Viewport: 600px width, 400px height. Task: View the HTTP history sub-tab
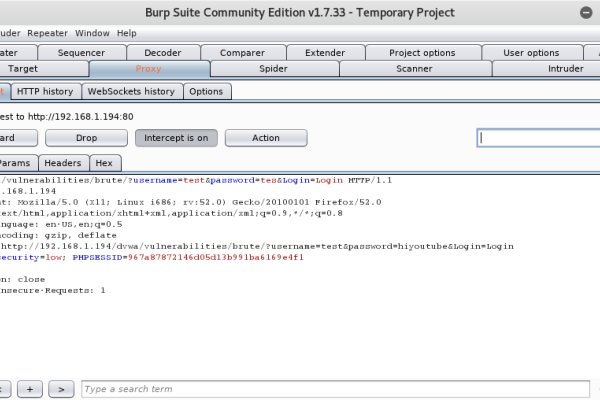click(47, 91)
